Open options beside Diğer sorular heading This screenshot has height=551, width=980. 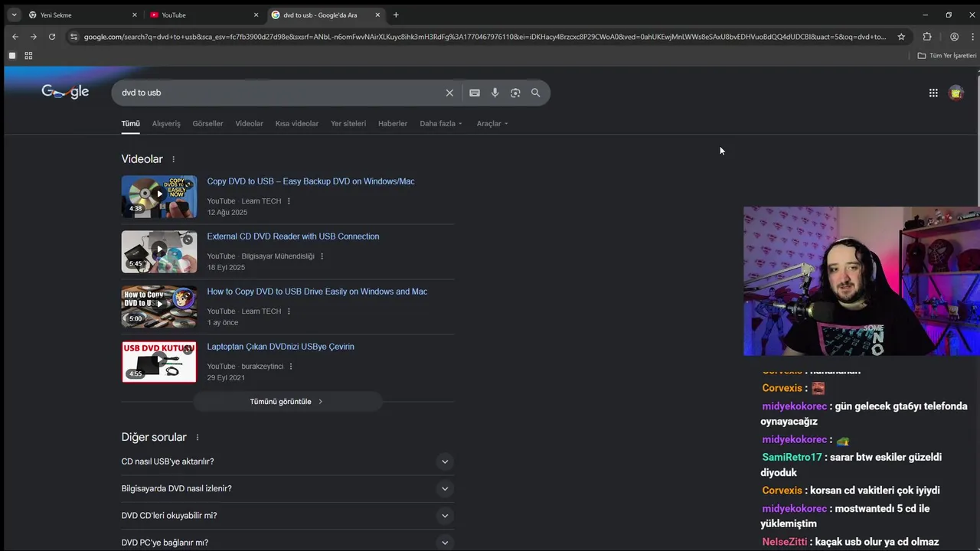coord(197,438)
